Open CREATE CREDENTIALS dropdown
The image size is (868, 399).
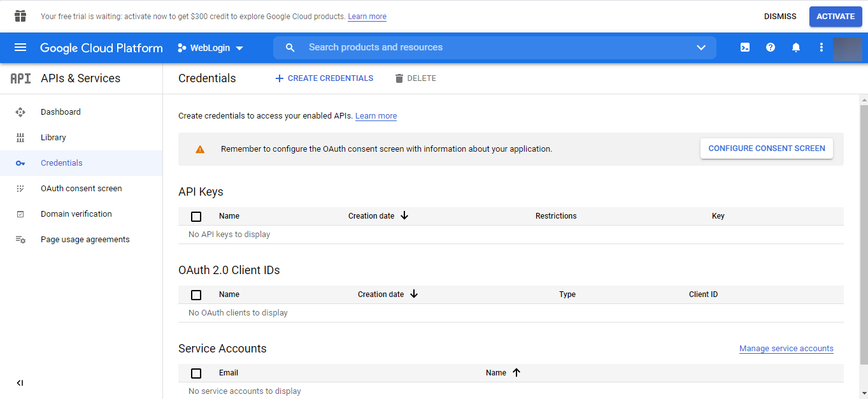(324, 78)
